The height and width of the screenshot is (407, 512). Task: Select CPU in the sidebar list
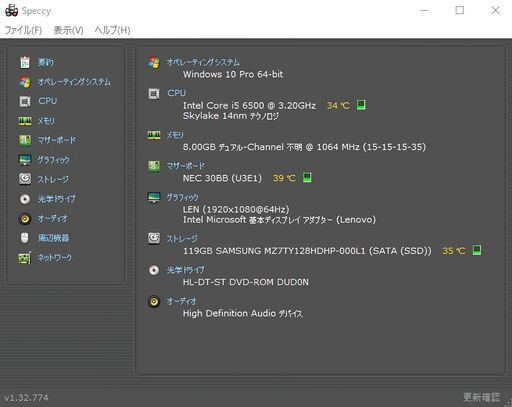click(47, 101)
